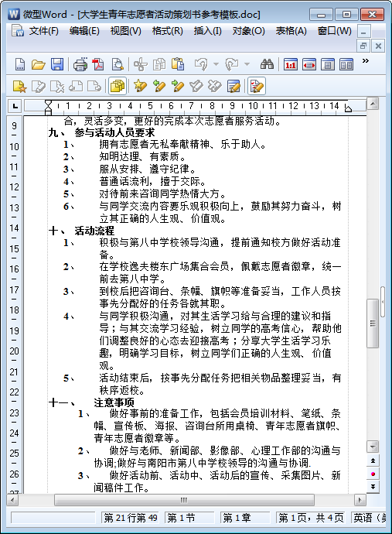Open the 插入(I) menu
This screenshot has height=534, width=392.
click(207, 31)
